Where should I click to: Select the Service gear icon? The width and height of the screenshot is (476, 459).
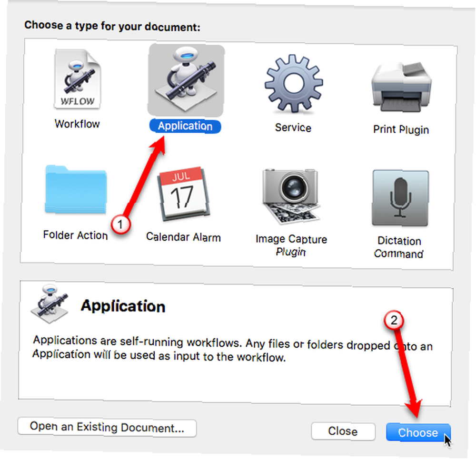pos(294,83)
